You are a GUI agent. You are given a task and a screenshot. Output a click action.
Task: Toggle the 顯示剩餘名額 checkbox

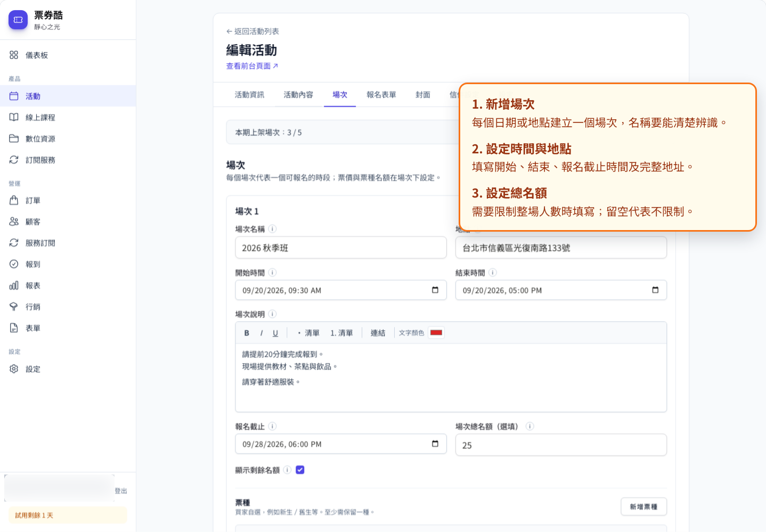(x=300, y=470)
